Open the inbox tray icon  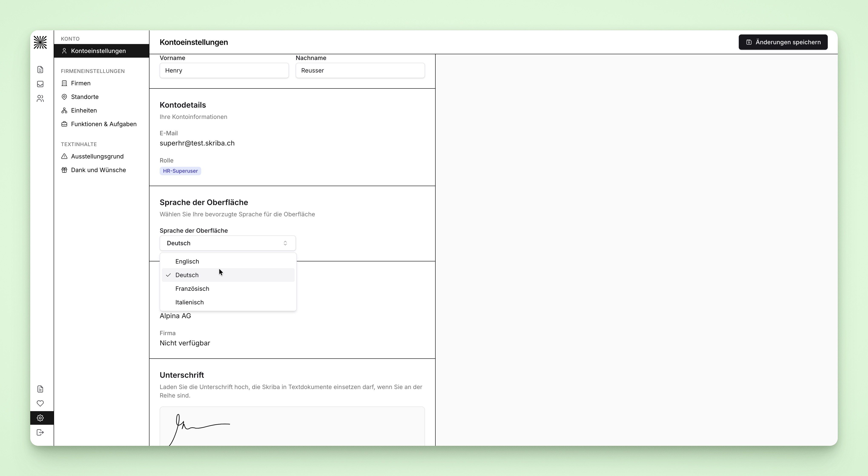[x=40, y=84]
